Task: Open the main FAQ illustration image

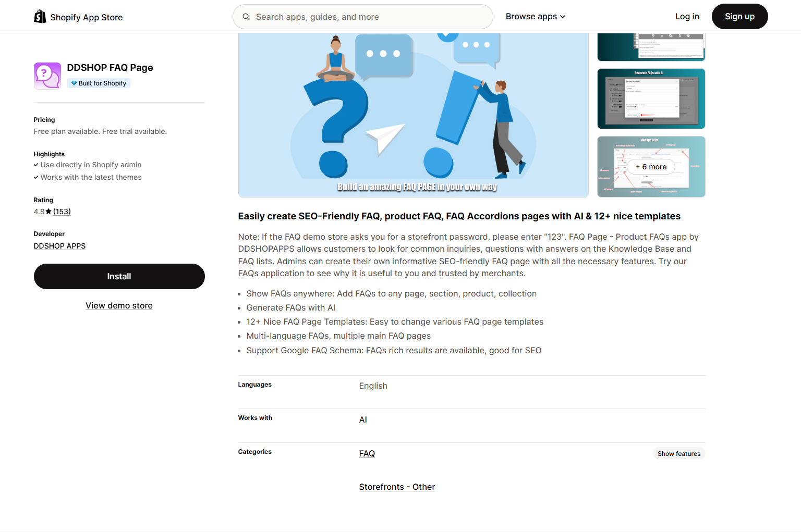Action: [413, 115]
